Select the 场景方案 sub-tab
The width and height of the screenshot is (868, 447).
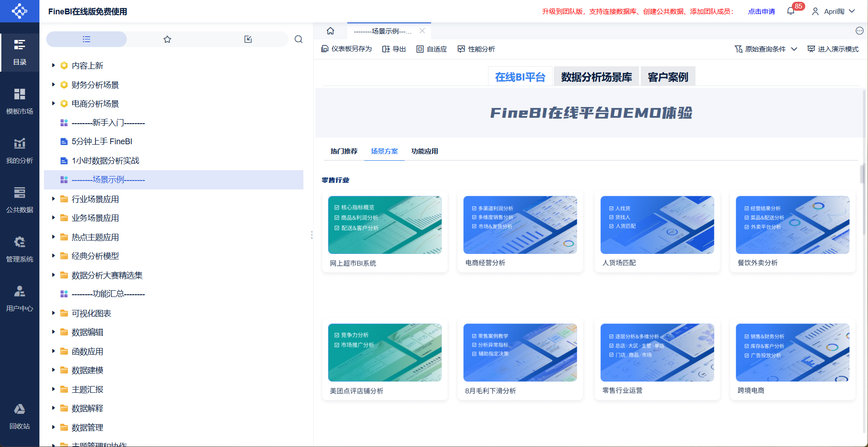384,151
